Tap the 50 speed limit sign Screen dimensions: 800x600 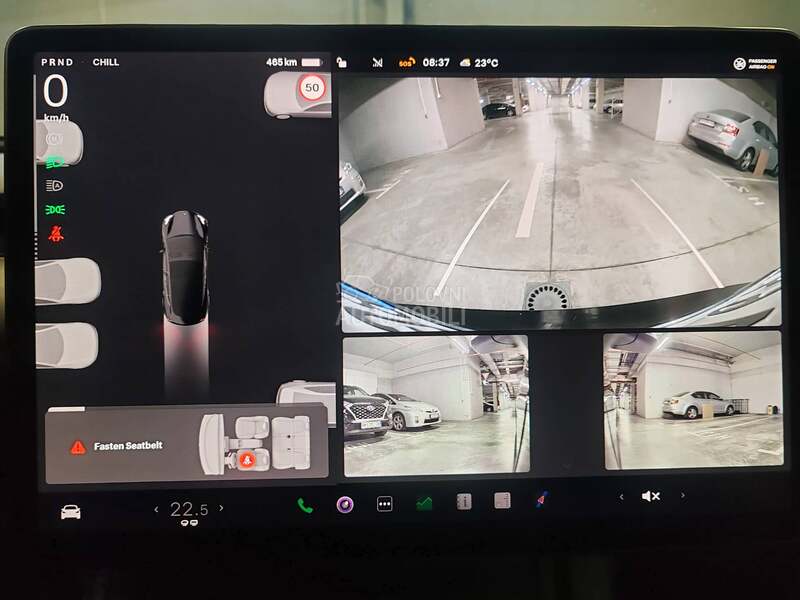312,88
